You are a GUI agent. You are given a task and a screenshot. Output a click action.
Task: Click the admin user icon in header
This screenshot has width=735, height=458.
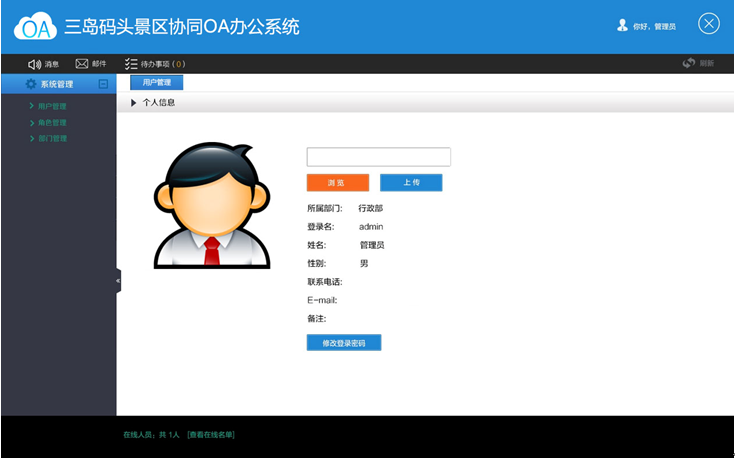622,25
